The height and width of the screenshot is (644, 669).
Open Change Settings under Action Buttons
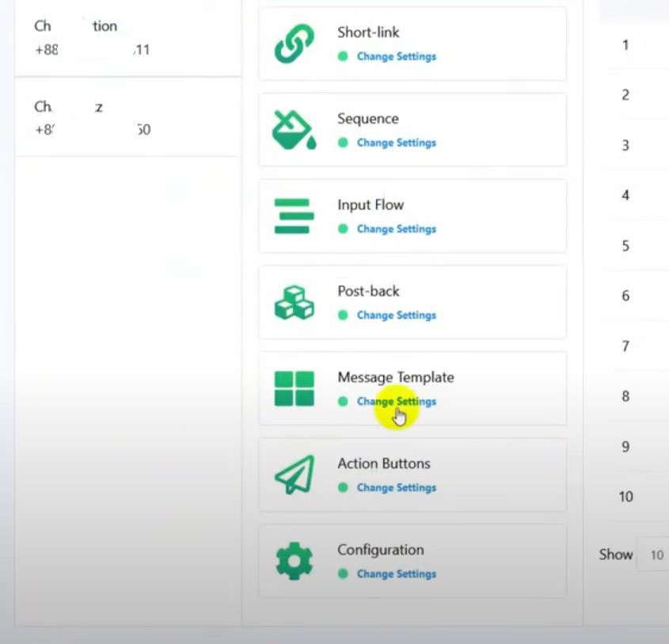[x=396, y=488]
